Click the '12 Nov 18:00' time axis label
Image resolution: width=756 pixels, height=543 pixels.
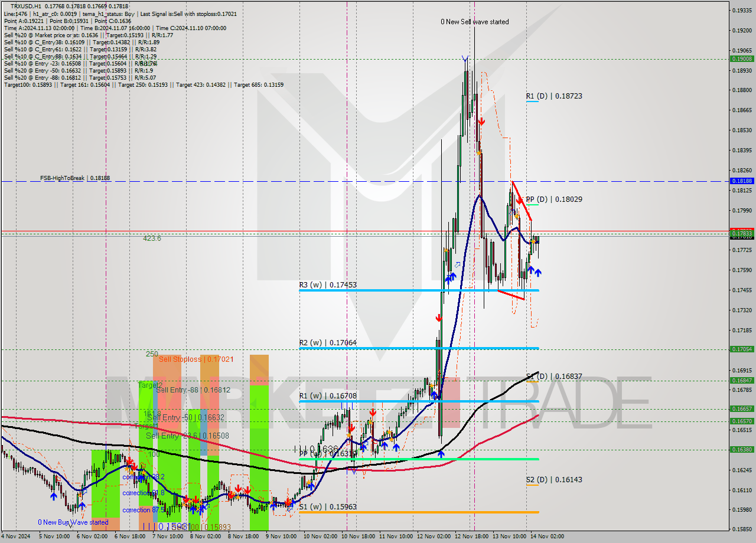point(471,537)
